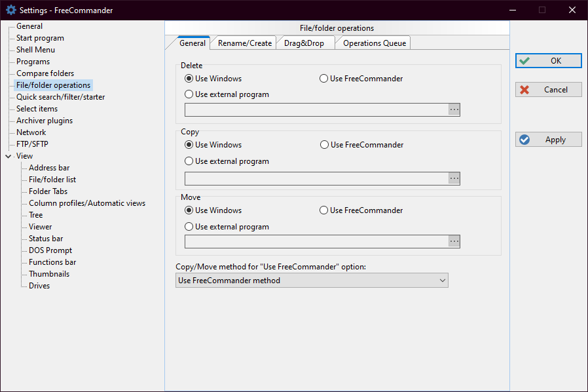Switch to the Rename/Create tab

tap(244, 43)
